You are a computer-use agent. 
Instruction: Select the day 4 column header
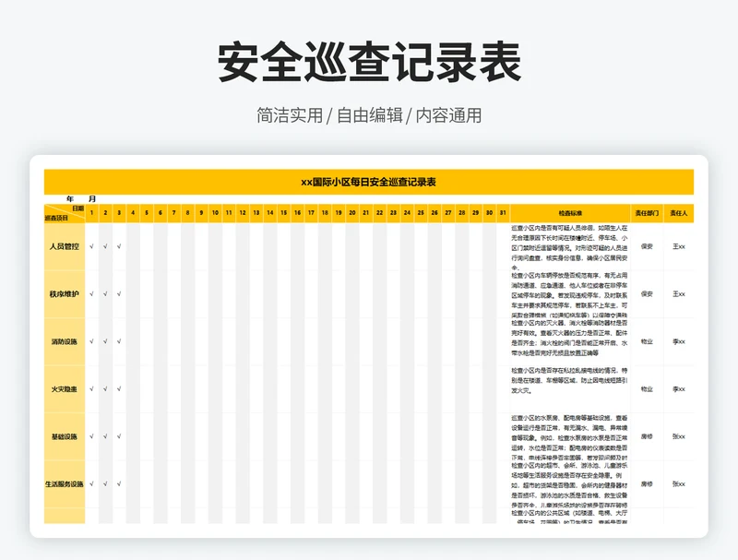[133, 213]
